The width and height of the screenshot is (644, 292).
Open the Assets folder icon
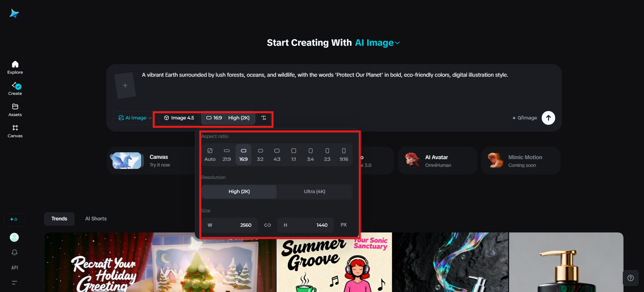[x=15, y=107]
